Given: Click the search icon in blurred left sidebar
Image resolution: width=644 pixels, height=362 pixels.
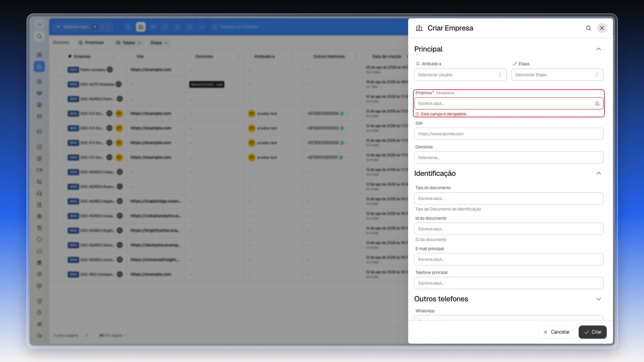Looking at the screenshot, I should coord(39,36).
